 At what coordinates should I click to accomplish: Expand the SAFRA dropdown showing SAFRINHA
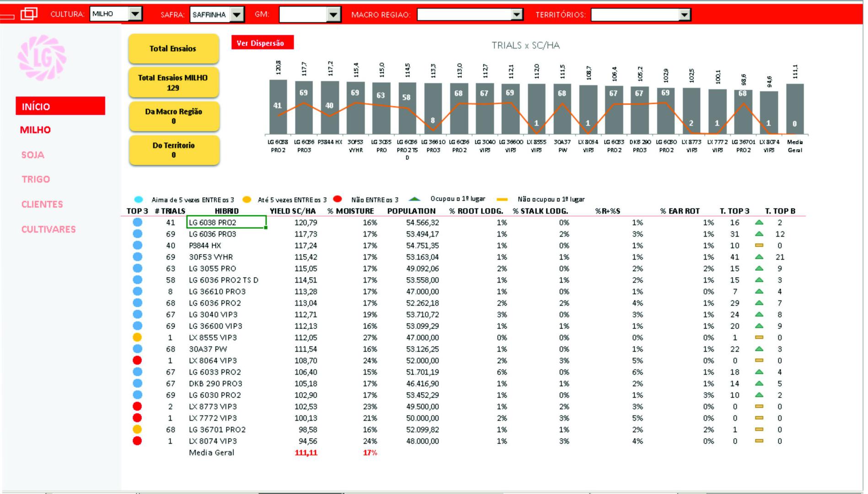(236, 15)
